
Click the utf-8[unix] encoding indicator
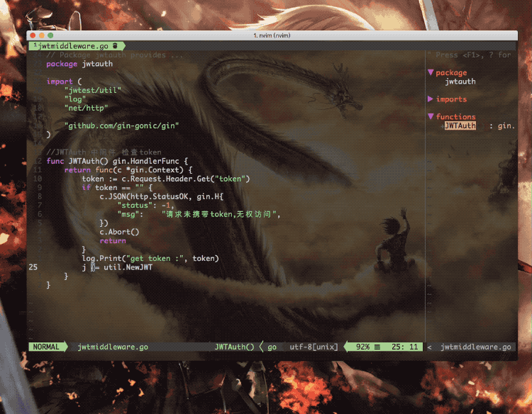click(x=314, y=347)
